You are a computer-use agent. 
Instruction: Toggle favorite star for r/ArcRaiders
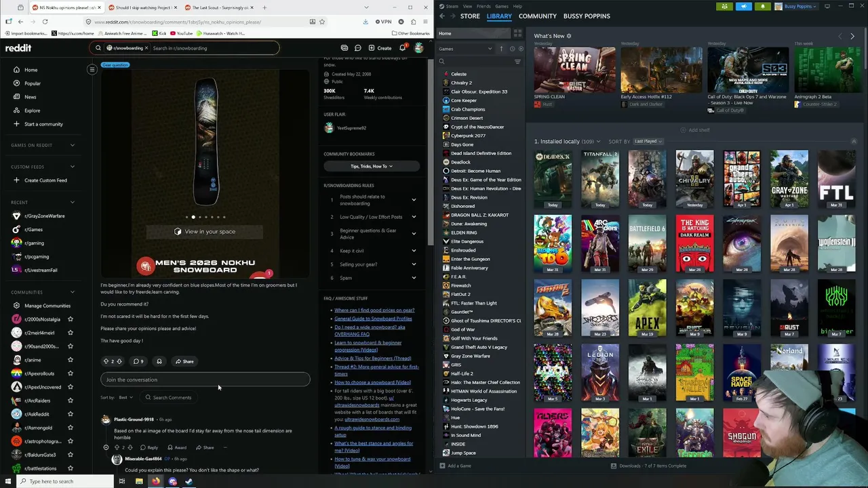pos(71,401)
